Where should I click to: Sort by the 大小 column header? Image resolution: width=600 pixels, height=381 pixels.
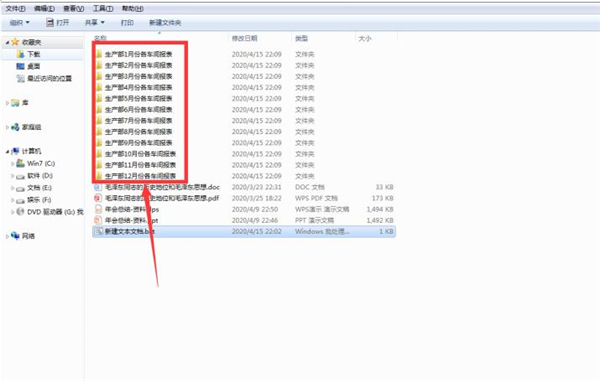(365, 38)
